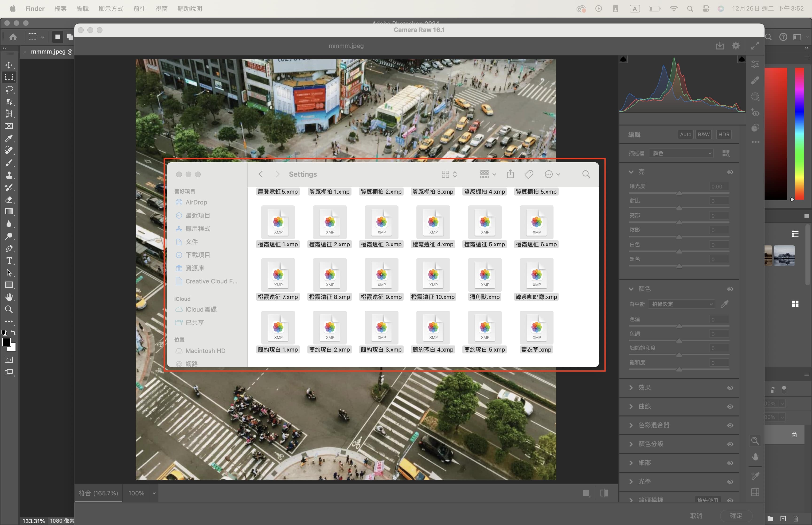Click browse profiles icon beside 描述檔
Viewport: 812px width, 525px height.
(x=726, y=153)
